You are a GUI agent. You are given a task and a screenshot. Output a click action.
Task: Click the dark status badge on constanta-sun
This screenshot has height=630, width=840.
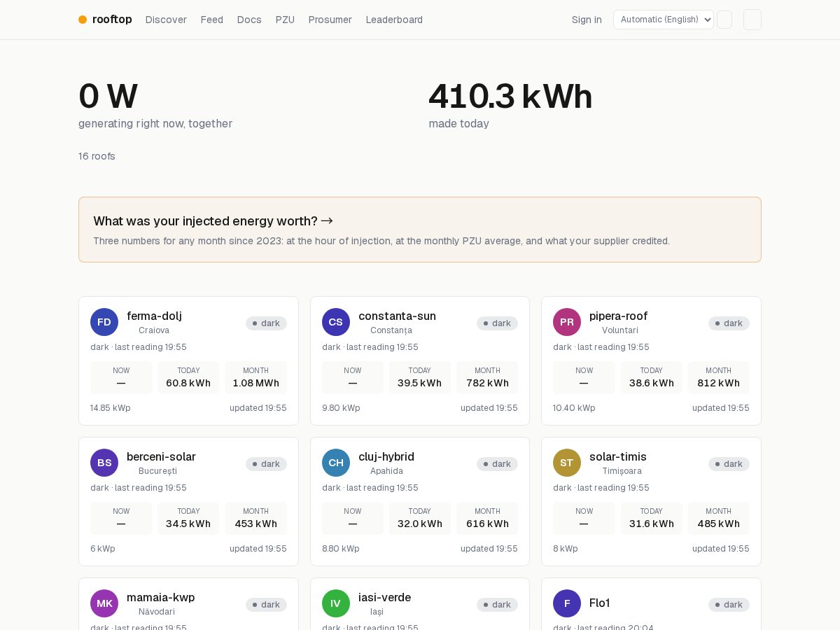(x=497, y=323)
